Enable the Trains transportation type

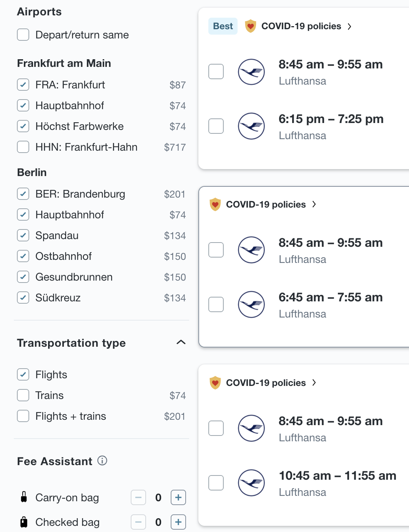[23, 395]
